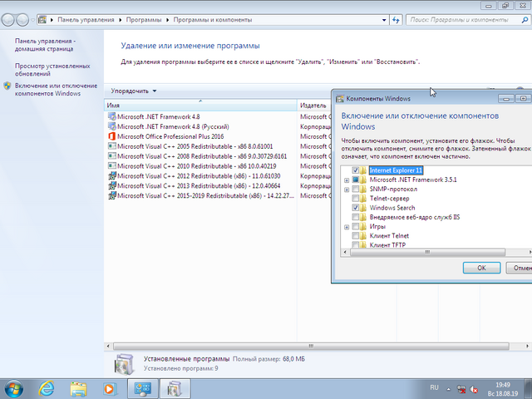This screenshot has width=532, height=399.
Task: Open the Windows Start menu
Action: pyautogui.click(x=14, y=389)
